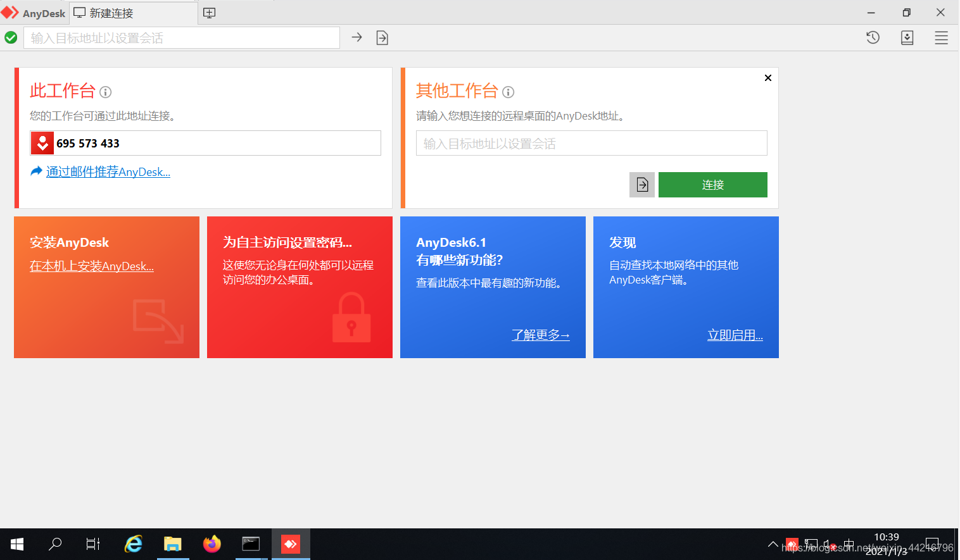960x560 pixels.
Task: Click AnyDesk icon in system tray
Action: click(792, 544)
